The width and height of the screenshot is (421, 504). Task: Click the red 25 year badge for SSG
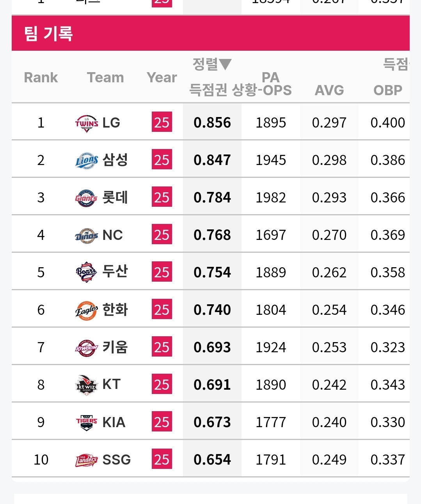pos(162,460)
